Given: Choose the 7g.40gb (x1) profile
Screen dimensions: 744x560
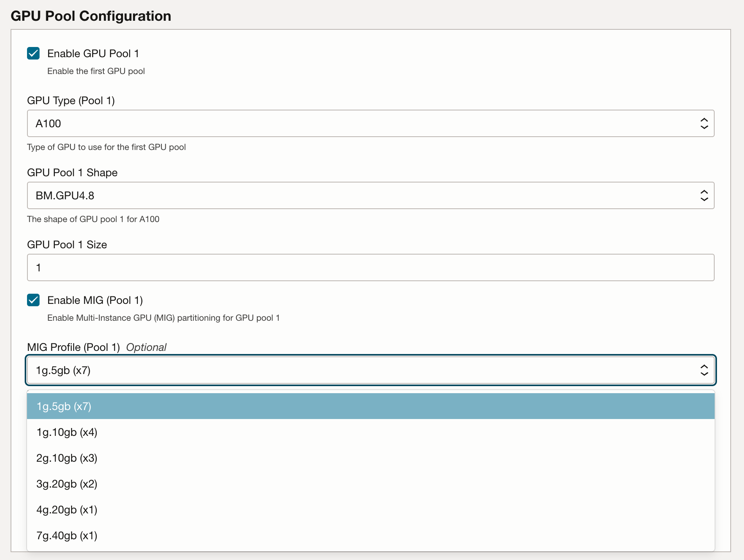Looking at the screenshot, I should [x=67, y=536].
